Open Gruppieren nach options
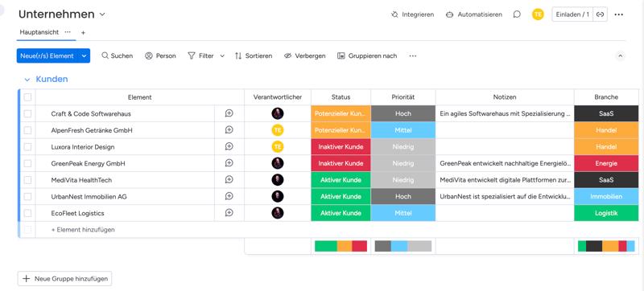644x291 pixels. (367, 55)
